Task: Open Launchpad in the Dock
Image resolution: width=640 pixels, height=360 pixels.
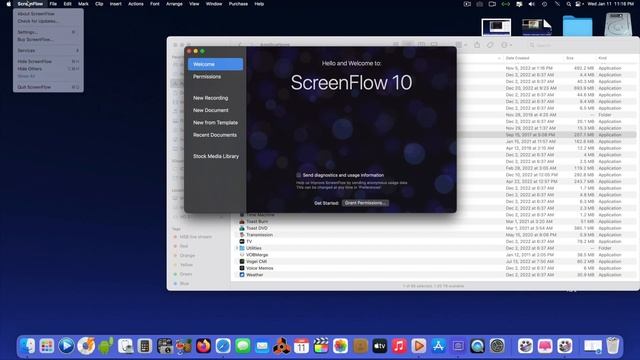Action: point(47,346)
